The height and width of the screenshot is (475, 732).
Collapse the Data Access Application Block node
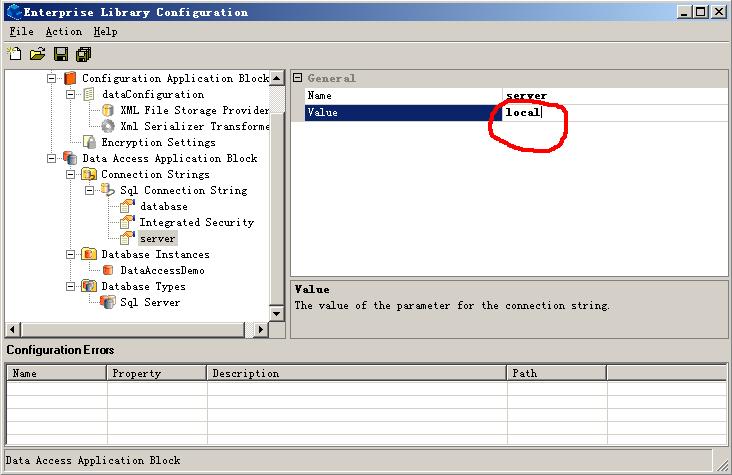[51, 158]
